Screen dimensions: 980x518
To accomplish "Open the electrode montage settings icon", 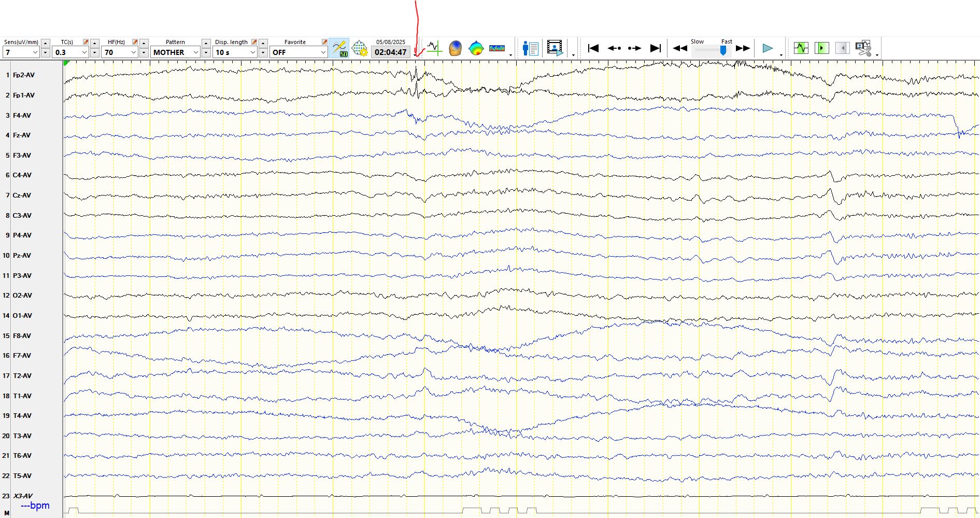I will point(359,48).
